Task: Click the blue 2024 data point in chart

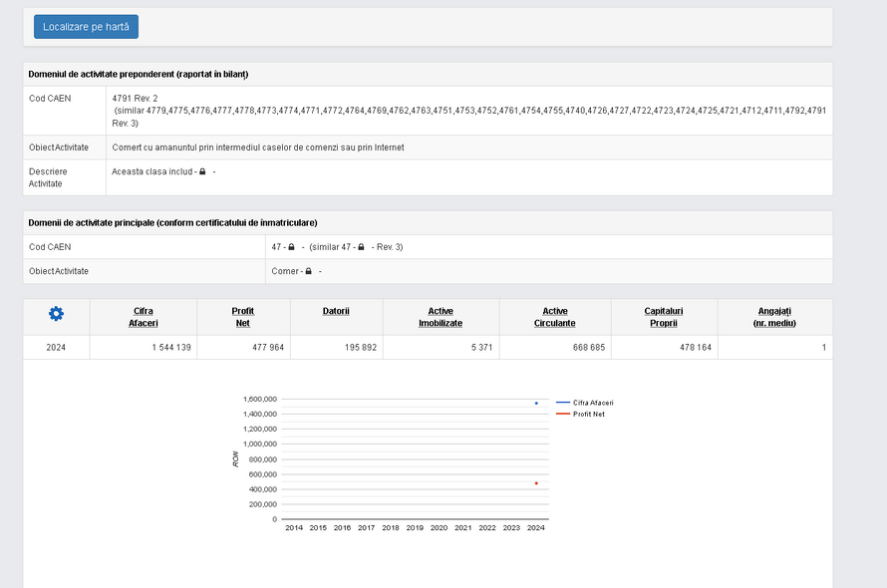Action: [536, 403]
